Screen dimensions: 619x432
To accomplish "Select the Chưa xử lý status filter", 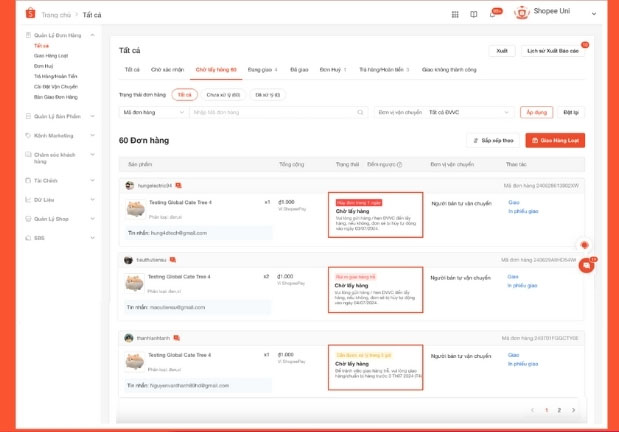I will (x=223, y=95).
